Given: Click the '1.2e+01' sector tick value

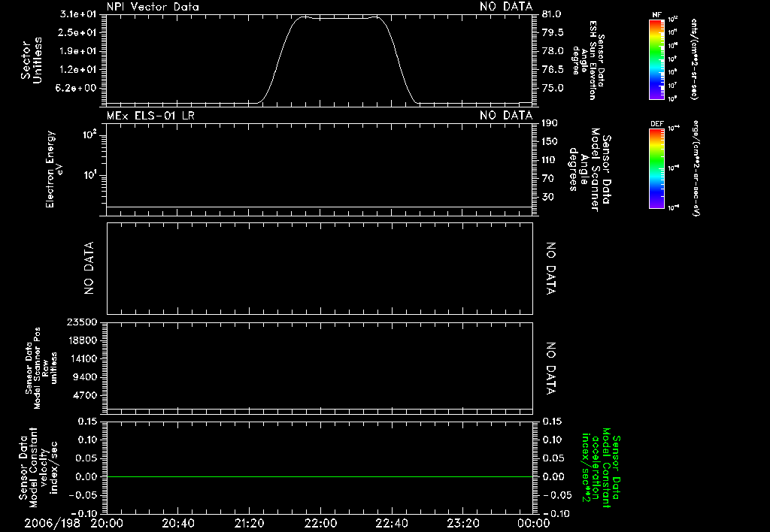Looking at the screenshot, I should pos(77,70).
